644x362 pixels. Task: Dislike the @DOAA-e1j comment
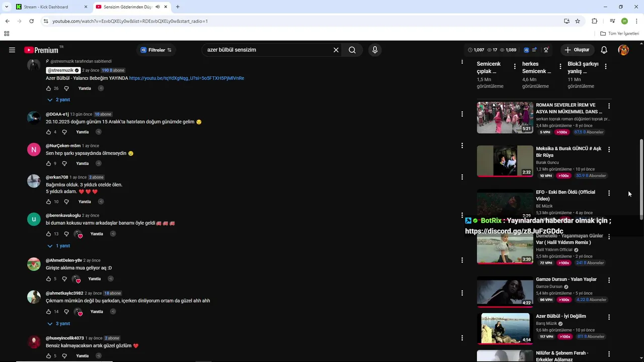pyautogui.click(x=64, y=132)
